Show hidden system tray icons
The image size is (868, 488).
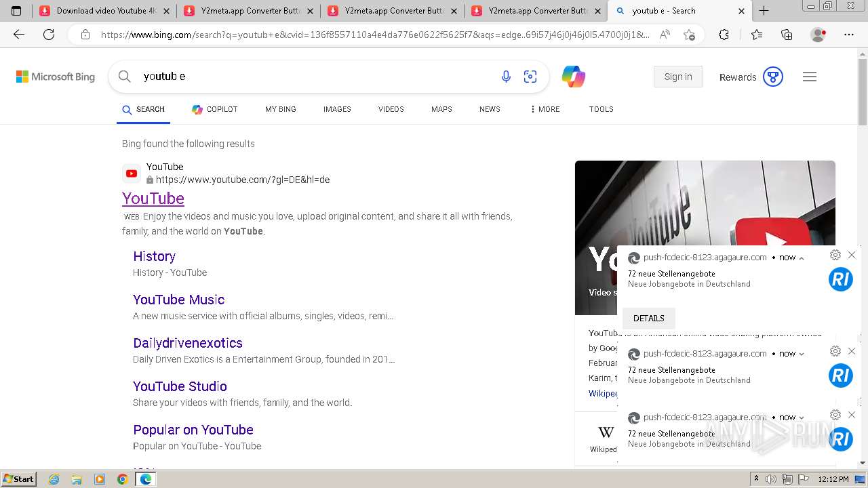tap(756, 479)
